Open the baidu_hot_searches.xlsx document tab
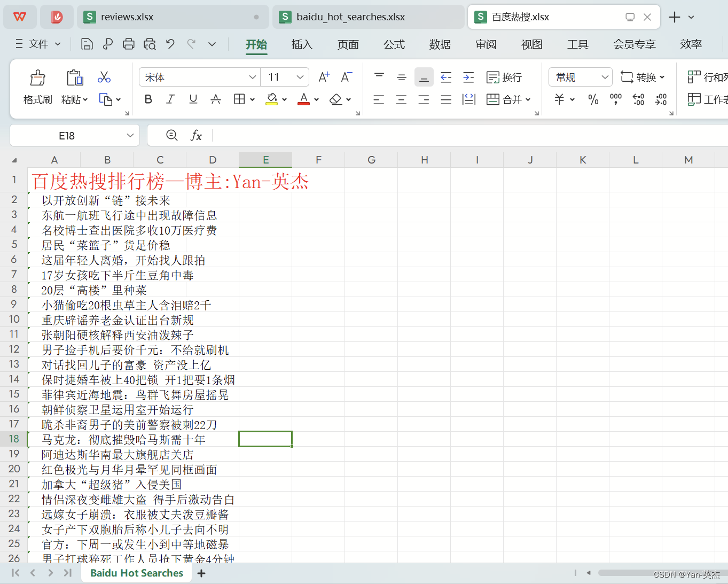Screen dimensions: 728x584 [x=369, y=17]
